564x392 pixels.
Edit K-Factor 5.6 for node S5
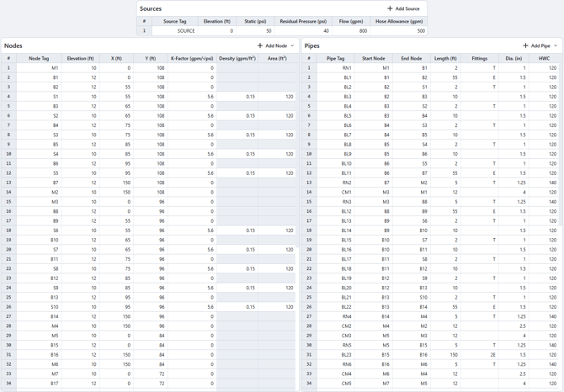[x=192, y=172]
